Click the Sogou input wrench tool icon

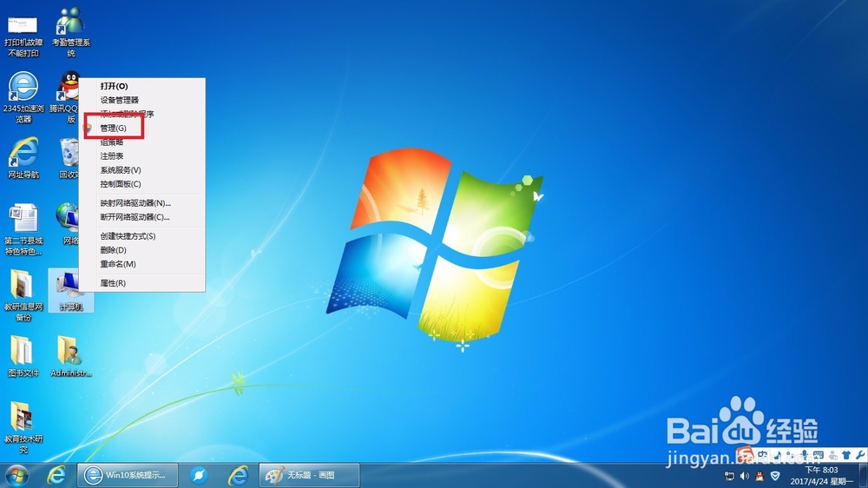tap(859, 455)
